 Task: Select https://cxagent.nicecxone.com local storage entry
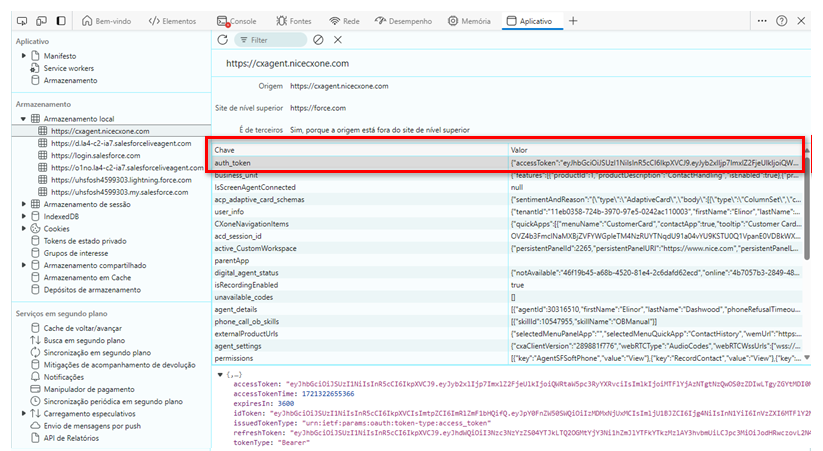(x=100, y=131)
